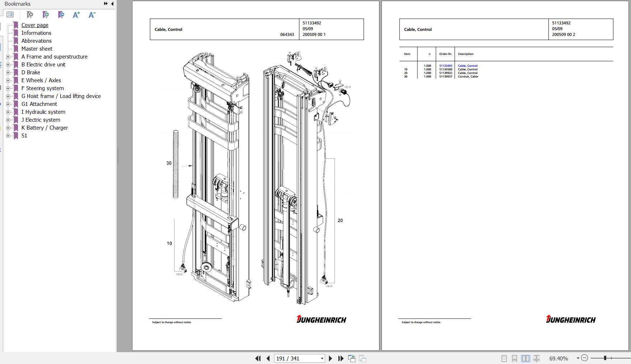This screenshot has height=364, width=631.
Task: Expand the F Steering system bookmark
Action: click(8, 88)
